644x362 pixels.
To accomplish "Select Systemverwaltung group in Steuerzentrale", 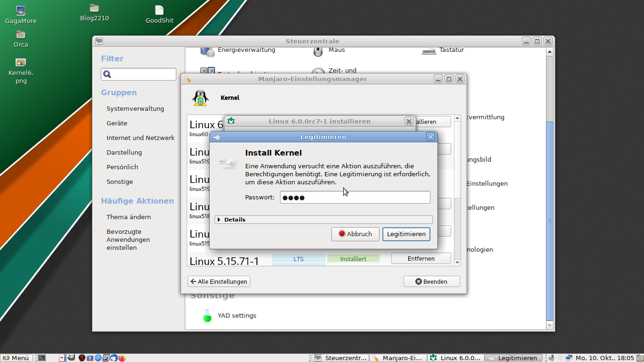I will [135, 108].
